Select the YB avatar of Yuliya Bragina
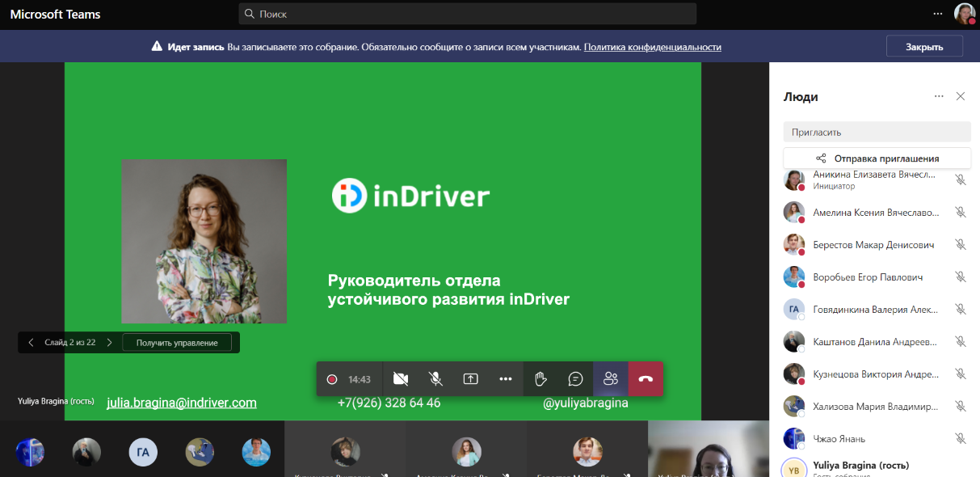The image size is (980, 477). coord(794,469)
